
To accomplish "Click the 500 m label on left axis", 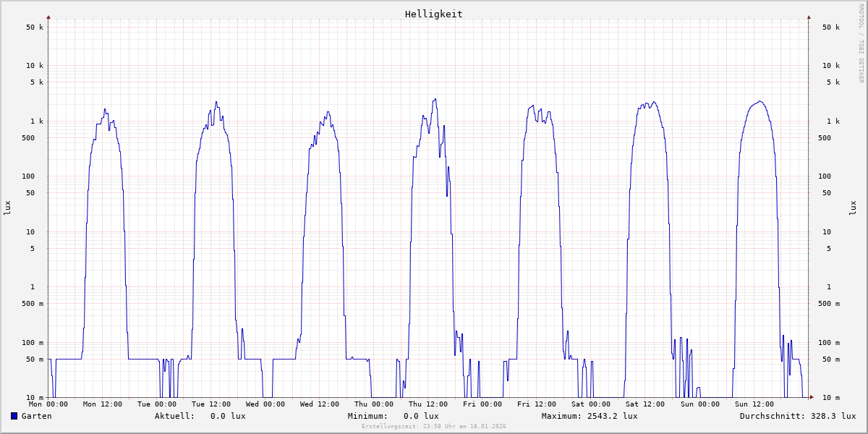I will pos(33,304).
